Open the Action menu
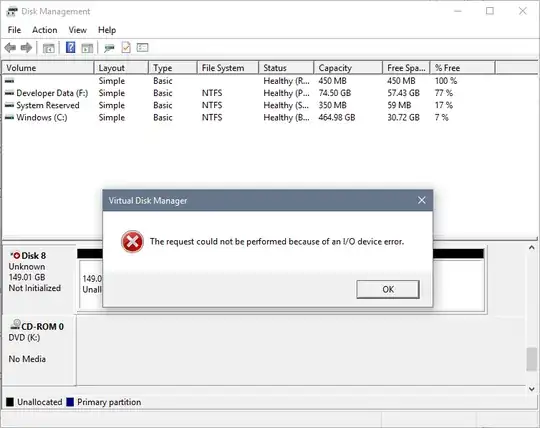Image resolution: width=540 pixels, height=428 pixels. (45, 30)
